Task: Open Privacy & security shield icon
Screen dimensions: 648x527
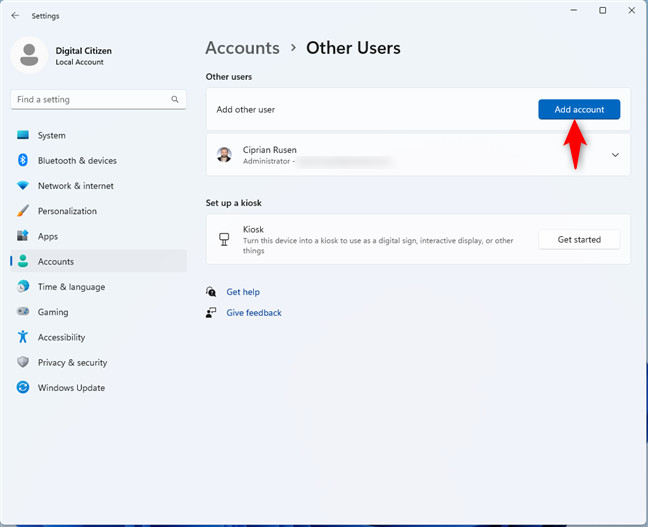Action: [x=22, y=363]
